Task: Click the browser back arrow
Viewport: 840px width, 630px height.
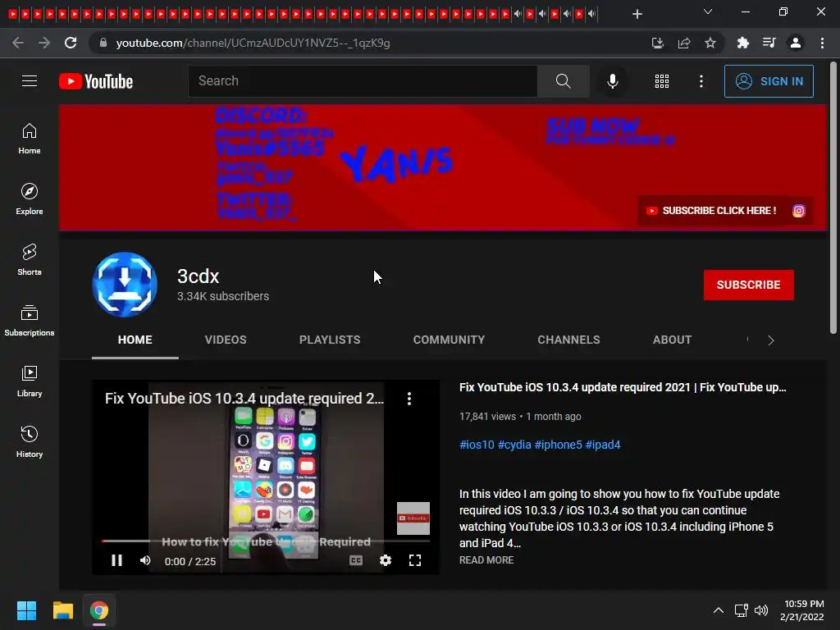Action: coord(18,43)
